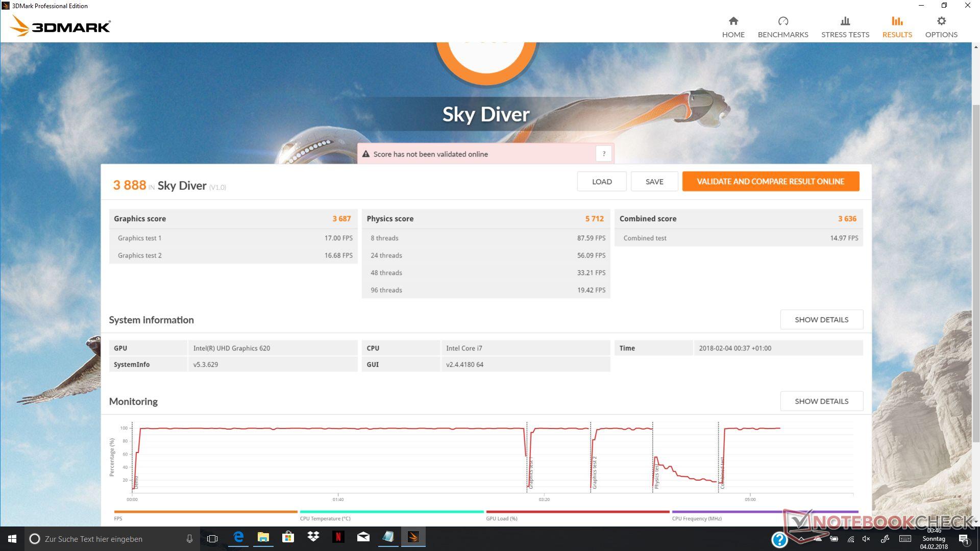The width and height of the screenshot is (980, 551).
Task: Click the warning triangle icon
Action: coord(366,154)
